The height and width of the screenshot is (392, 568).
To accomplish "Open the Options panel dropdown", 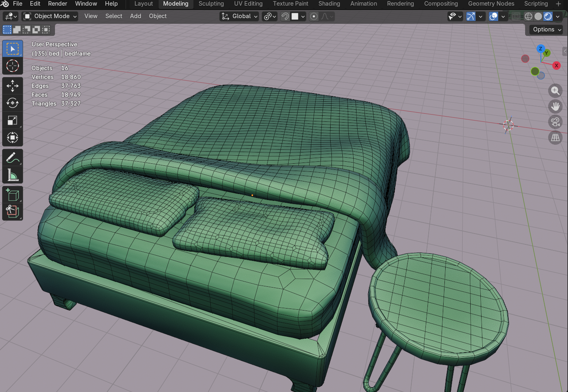I will 545,29.
